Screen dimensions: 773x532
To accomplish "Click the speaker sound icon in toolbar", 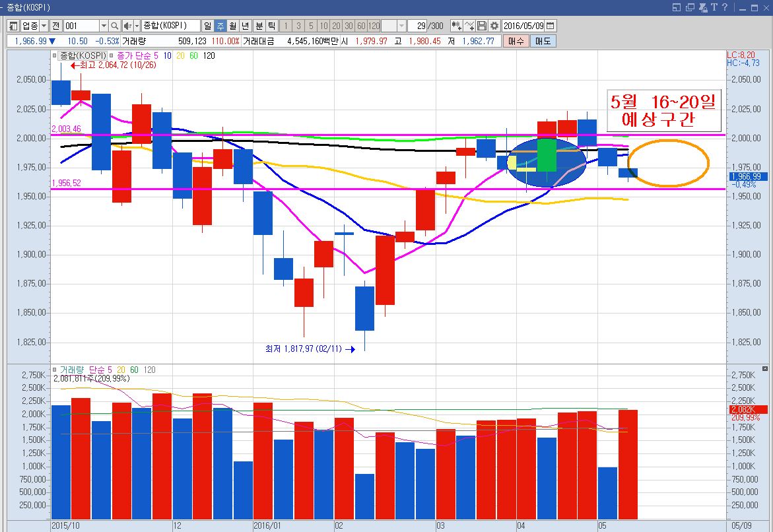I will pyautogui.click(x=127, y=26).
